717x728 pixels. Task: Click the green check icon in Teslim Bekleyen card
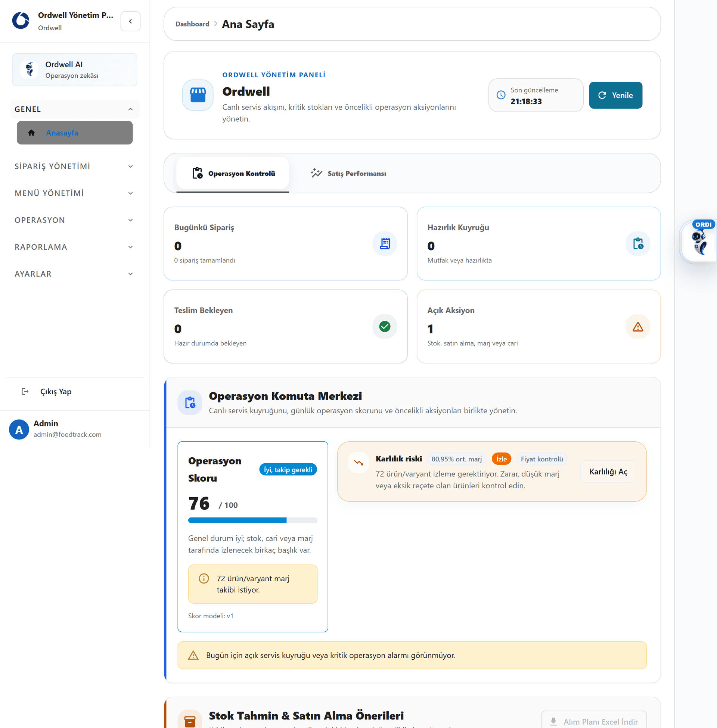click(x=385, y=326)
